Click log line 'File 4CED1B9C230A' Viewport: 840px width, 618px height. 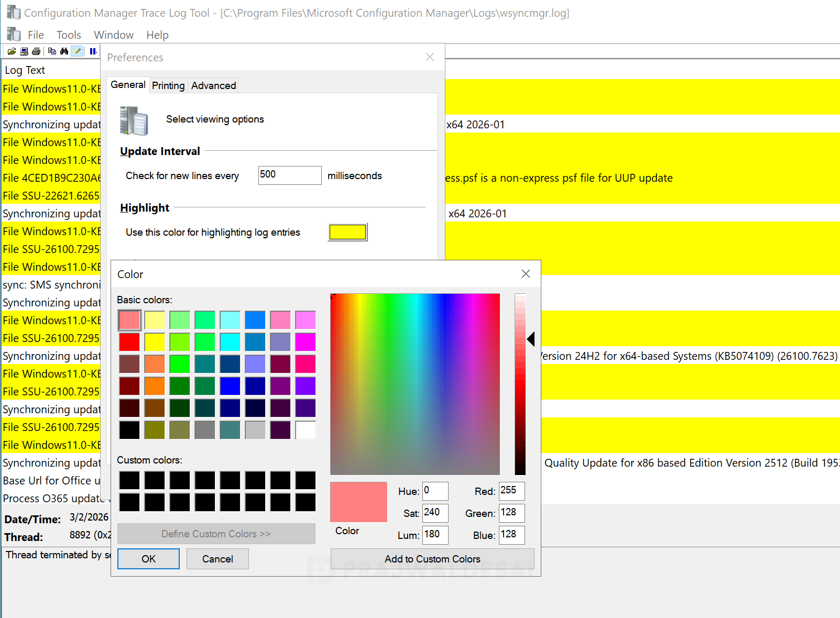(51, 178)
